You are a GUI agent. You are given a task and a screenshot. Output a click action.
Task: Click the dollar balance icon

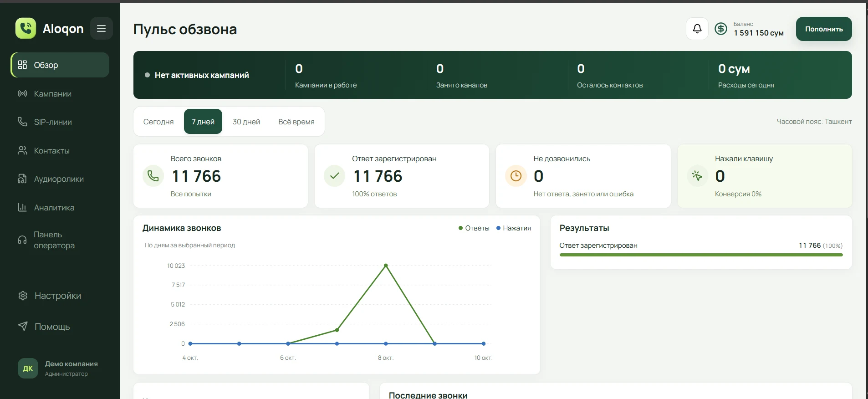tap(720, 29)
